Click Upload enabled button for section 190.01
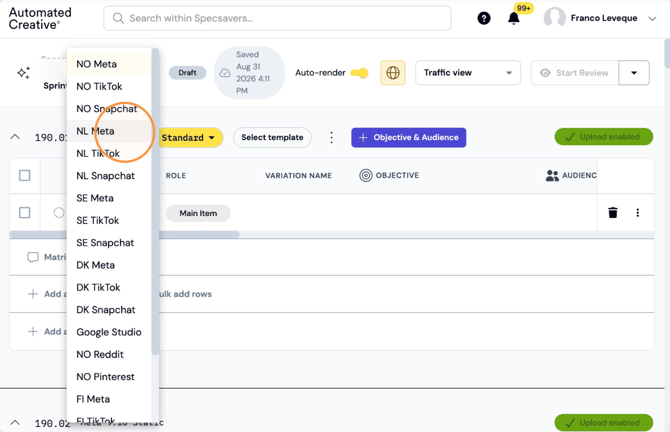The width and height of the screenshot is (670, 432). pyautogui.click(x=603, y=137)
